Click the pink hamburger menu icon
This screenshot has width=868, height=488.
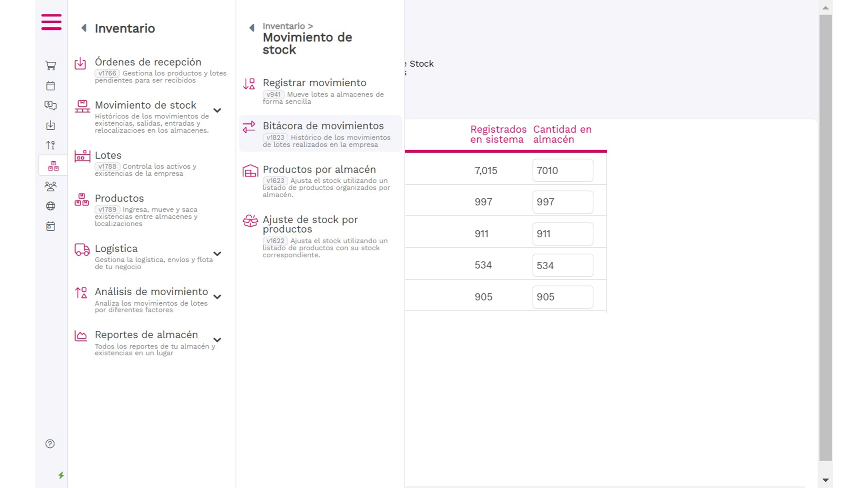pos(51,22)
